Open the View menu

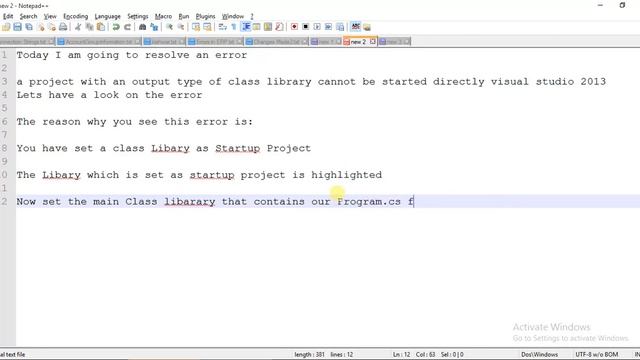(50, 16)
